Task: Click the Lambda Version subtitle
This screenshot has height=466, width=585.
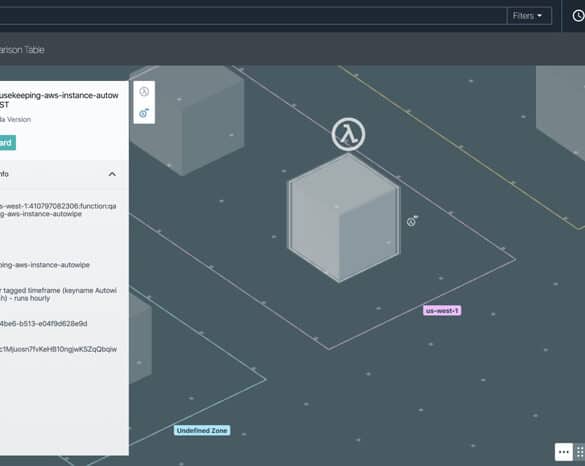Action: point(15,119)
